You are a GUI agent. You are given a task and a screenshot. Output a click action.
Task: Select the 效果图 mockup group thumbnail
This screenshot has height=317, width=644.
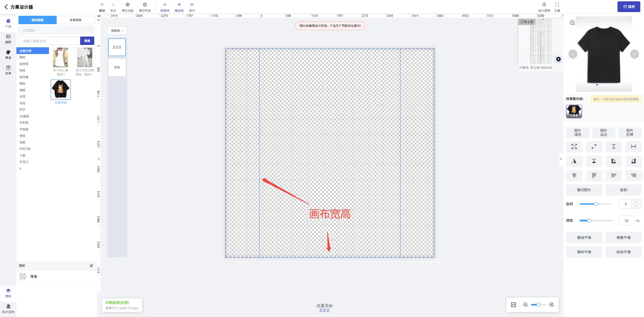[x=574, y=111]
